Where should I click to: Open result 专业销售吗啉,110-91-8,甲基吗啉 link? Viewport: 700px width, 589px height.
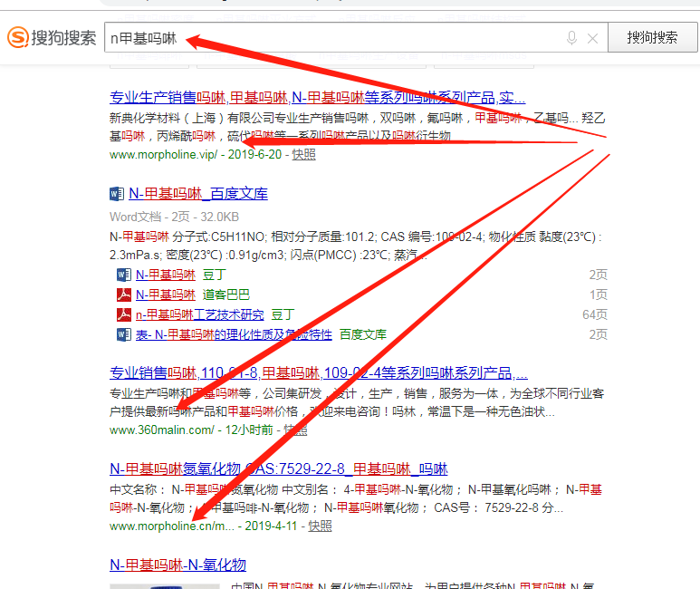coord(319,372)
